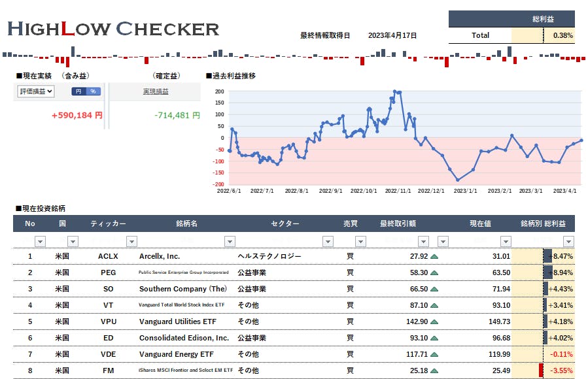
Task: Click the green triangle beside 87.10 for VT
Action: [434, 305]
